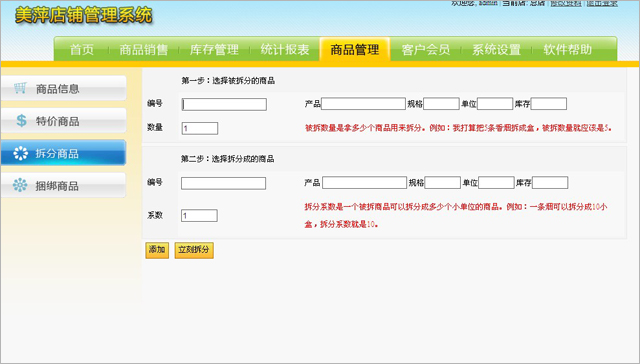The width and height of the screenshot is (640, 364).
Task: Go to the 统计报表 tab
Action: [285, 50]
